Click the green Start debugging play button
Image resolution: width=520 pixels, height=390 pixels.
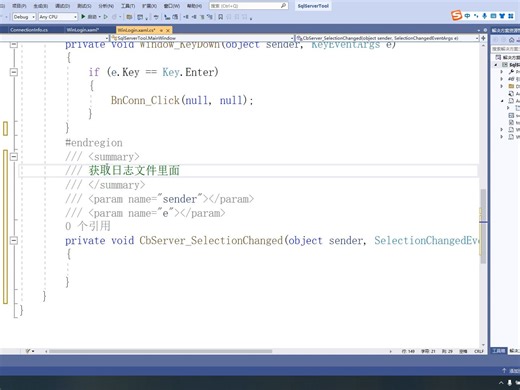pyautogui.click(x=83, y=16)
